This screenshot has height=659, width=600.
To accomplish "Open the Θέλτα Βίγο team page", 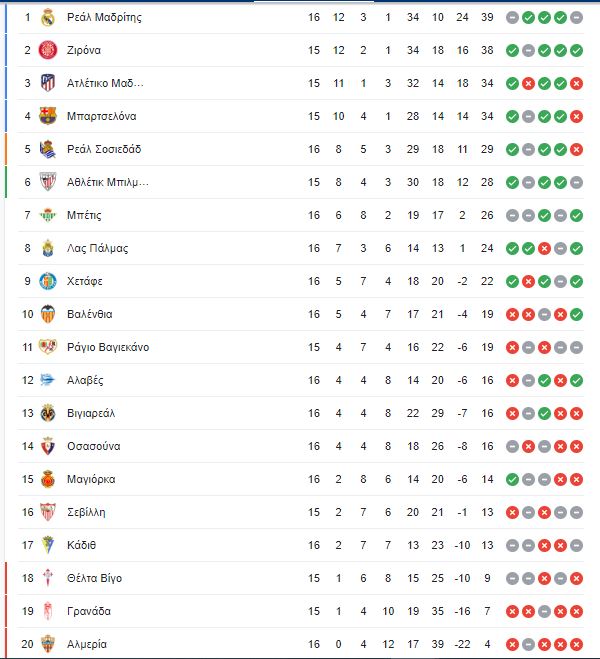I will click(95, 578).
